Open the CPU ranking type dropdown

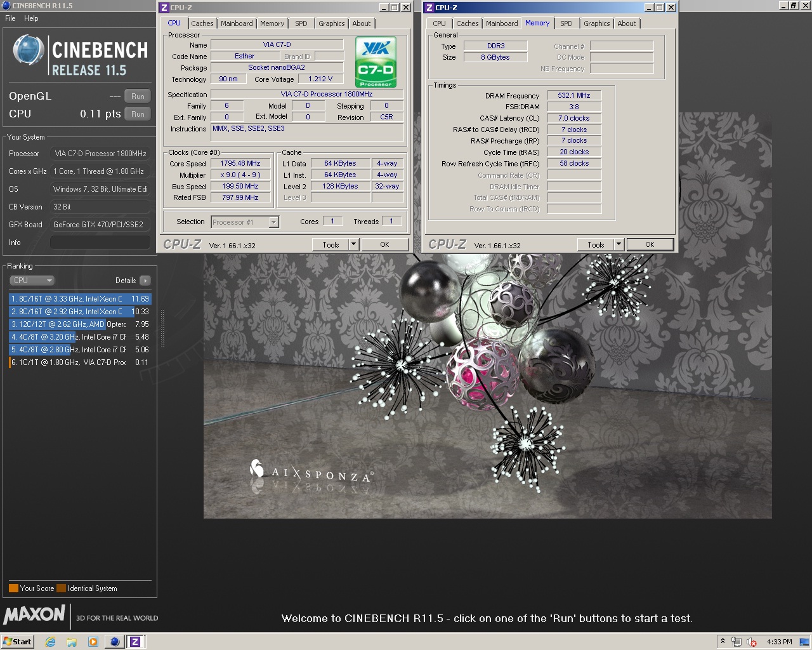(x=32, y=281)
